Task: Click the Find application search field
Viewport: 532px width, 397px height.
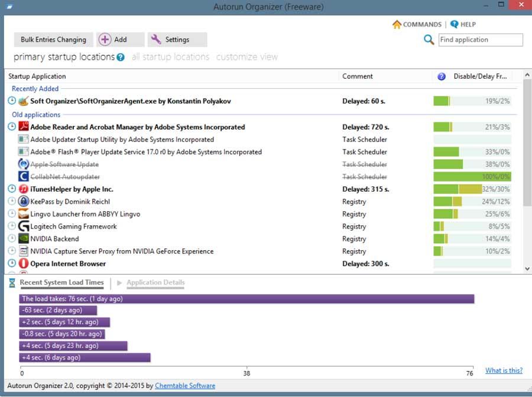Action: click(481, 40)
